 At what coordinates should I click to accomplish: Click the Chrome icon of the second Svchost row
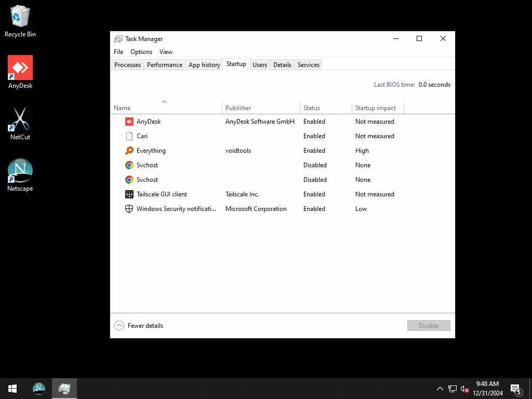click(x=129, y=180)
